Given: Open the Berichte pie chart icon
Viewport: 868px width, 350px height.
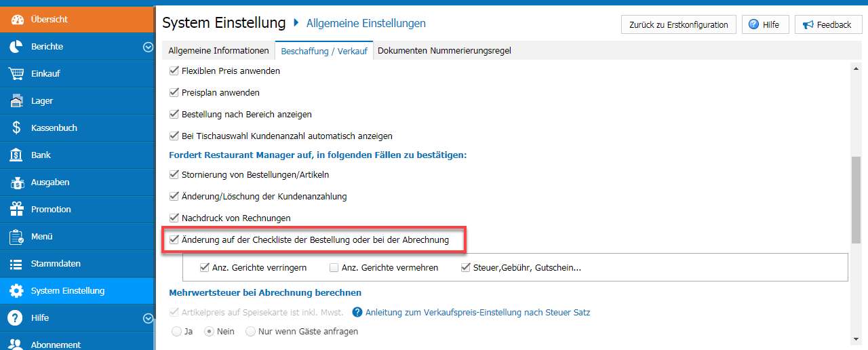Looking at the screenshot, I should click(x=17, y=47).
